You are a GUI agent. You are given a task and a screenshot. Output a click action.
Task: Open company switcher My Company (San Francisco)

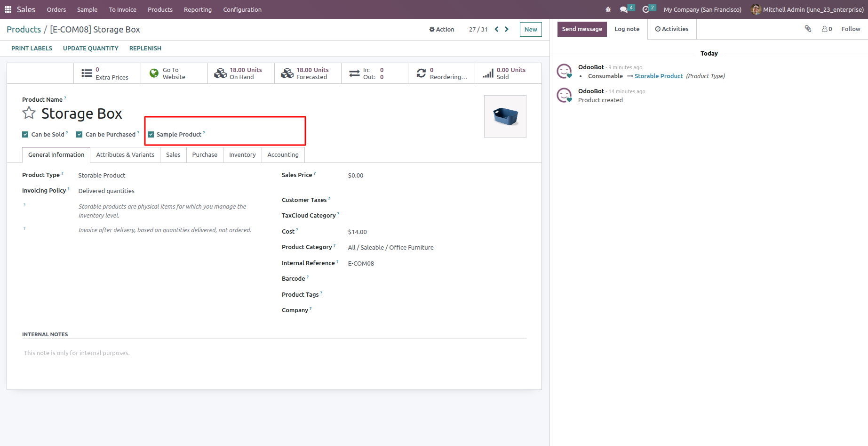tap(702, 9)
